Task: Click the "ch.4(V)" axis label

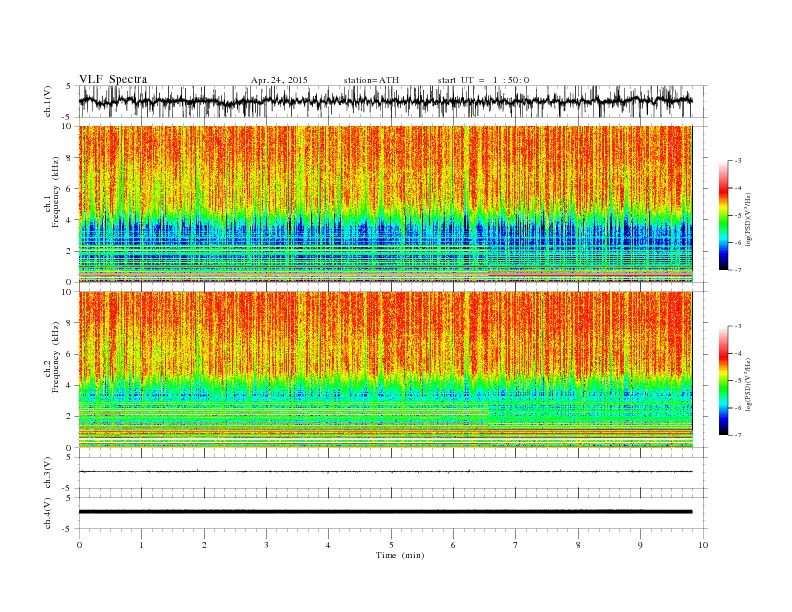Action: click(48, 513)
